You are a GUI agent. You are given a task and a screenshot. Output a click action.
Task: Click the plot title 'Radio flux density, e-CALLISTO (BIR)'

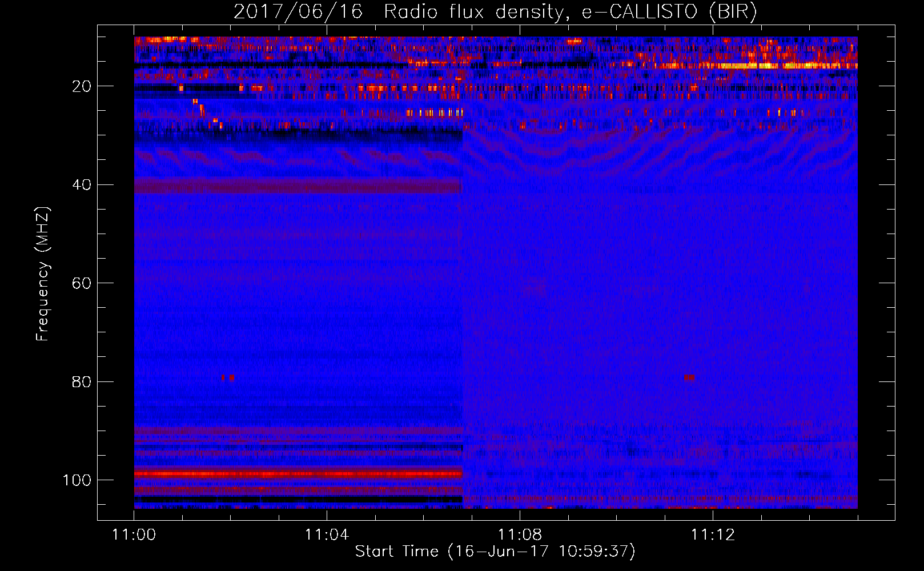(571, 12)
